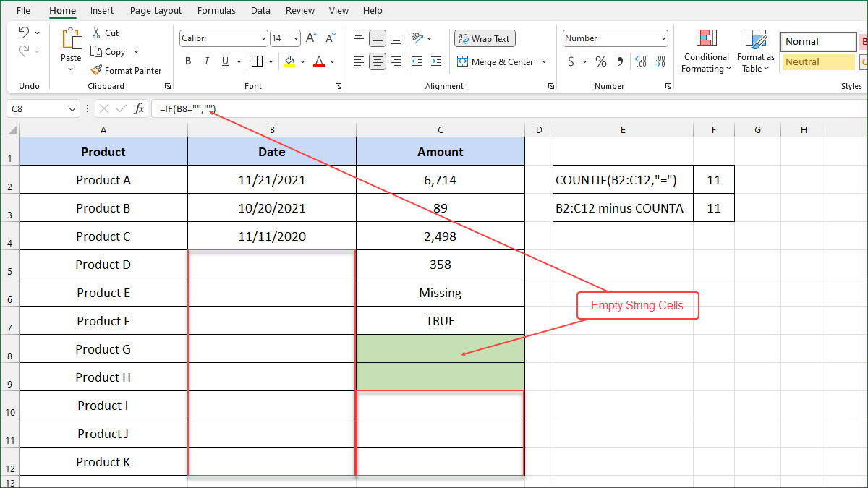Open the Data menu tab
The image size is (868, 488).
click(x=260, y=10)
